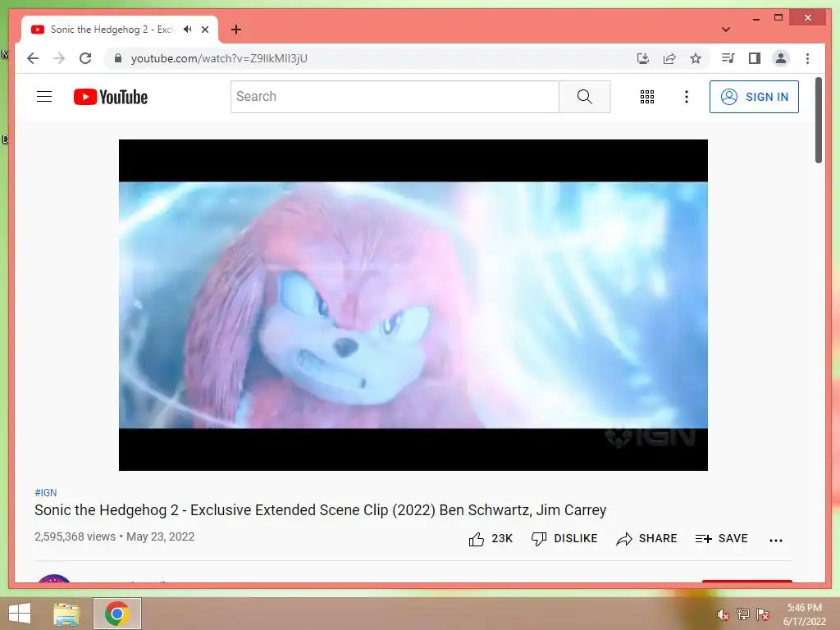Click the page vertical scrollbar

point(818,120)
